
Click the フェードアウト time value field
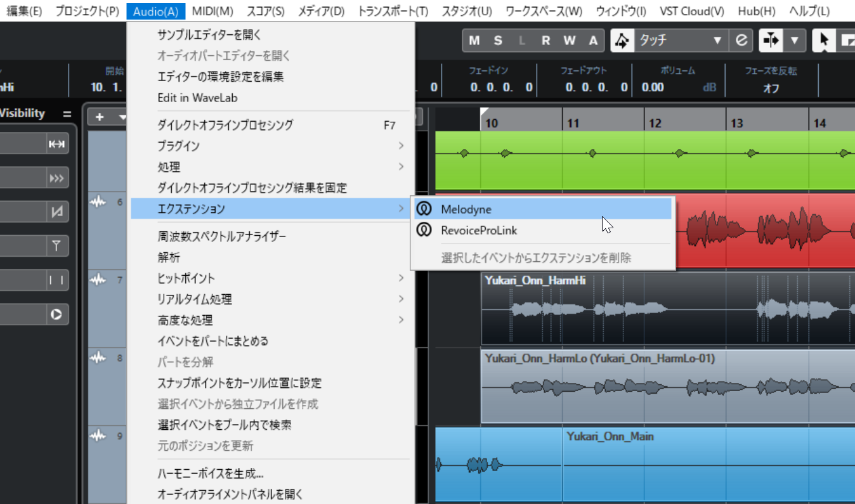596,88
